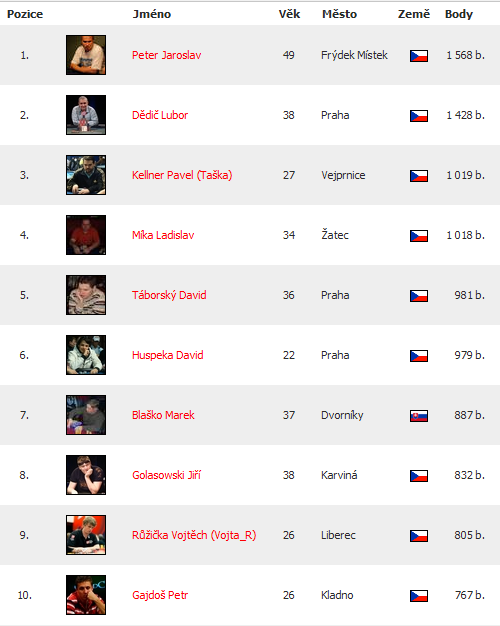This screenshot has height=626, width=500.
Task: Click Kellner Pavel's thumbnail photo
Action: (x=86, y=175)
